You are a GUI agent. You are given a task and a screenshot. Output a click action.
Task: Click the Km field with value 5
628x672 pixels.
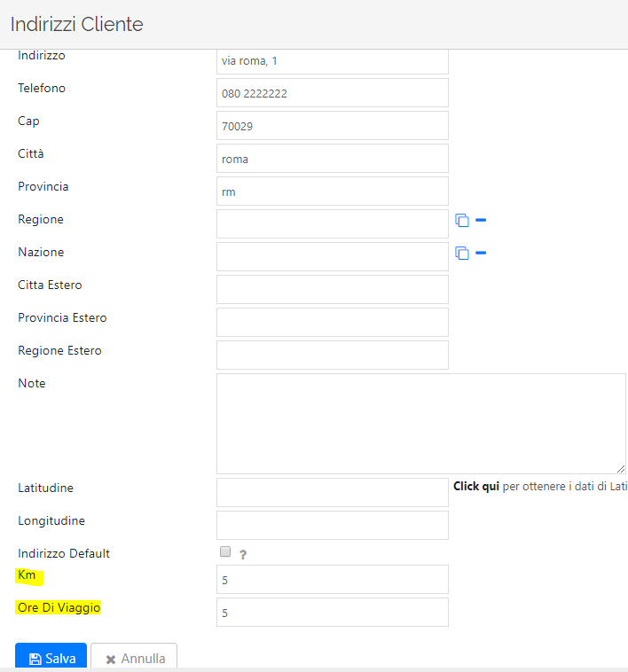click(x=333, y=580)
